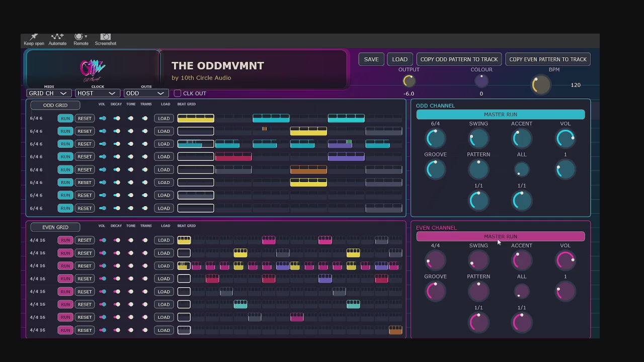Click the ODD CHANNEL ALL knob
644x362 pixels.
point(522,169)
